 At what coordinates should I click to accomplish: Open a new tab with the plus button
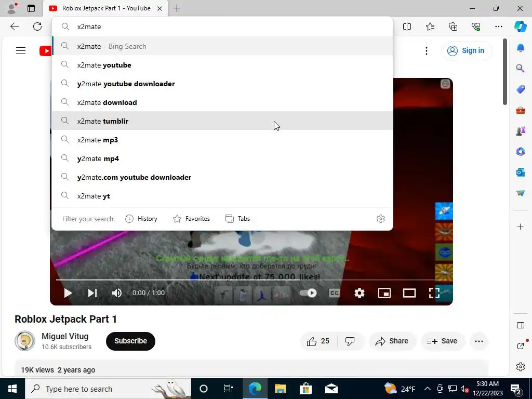coord(177,8)
